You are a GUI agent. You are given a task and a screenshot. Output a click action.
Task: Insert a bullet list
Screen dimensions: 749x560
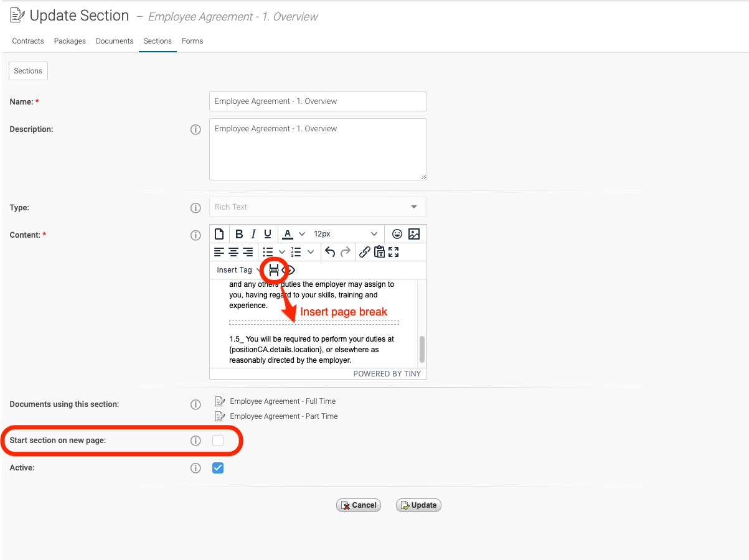(268, 252)
